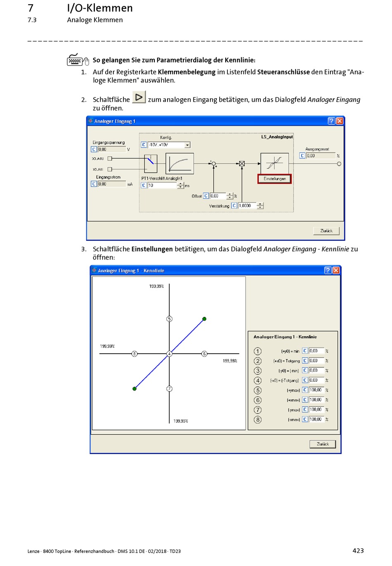Viewport: 392px width, 566px height.
Task: Click the C icon for (-ymax)
Action: pyautogui.click(x=305, y=409)
